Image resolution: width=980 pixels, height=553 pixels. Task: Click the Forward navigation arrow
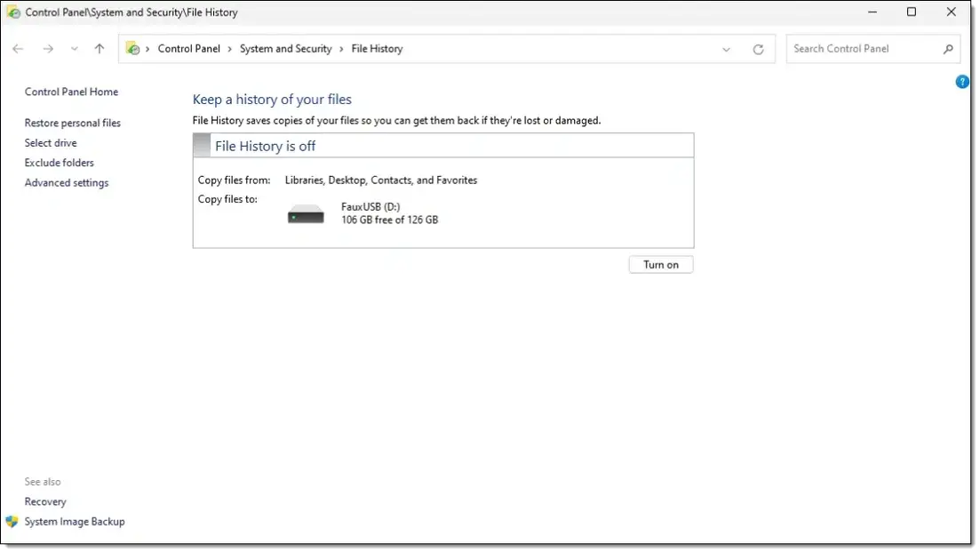(x=48, y=49)
